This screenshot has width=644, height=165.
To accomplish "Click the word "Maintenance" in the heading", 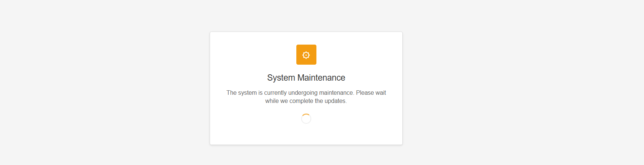I will 321,78.
